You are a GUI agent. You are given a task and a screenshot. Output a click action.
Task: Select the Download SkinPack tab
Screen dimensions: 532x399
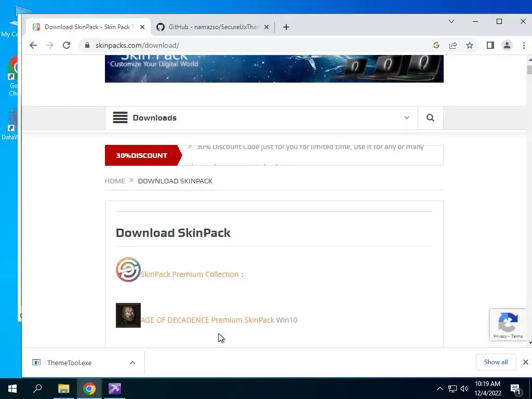tap(88, 27)
